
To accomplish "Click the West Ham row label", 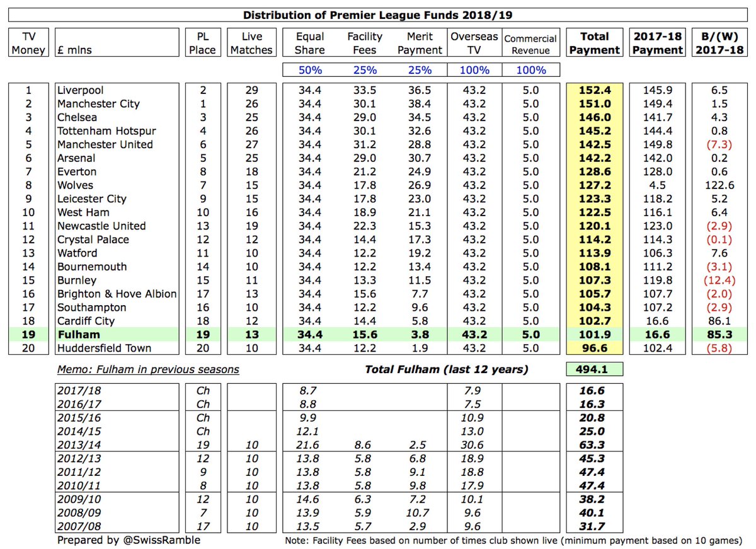I will [x=83, y=212].
